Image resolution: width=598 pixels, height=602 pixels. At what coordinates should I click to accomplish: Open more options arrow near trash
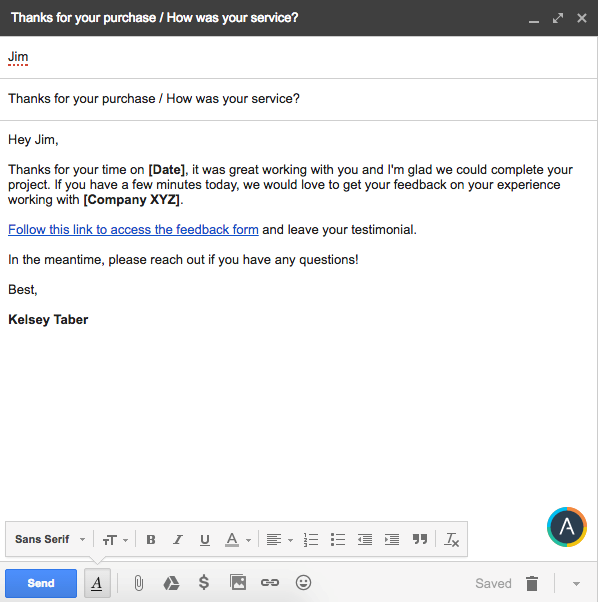[576, 584]
